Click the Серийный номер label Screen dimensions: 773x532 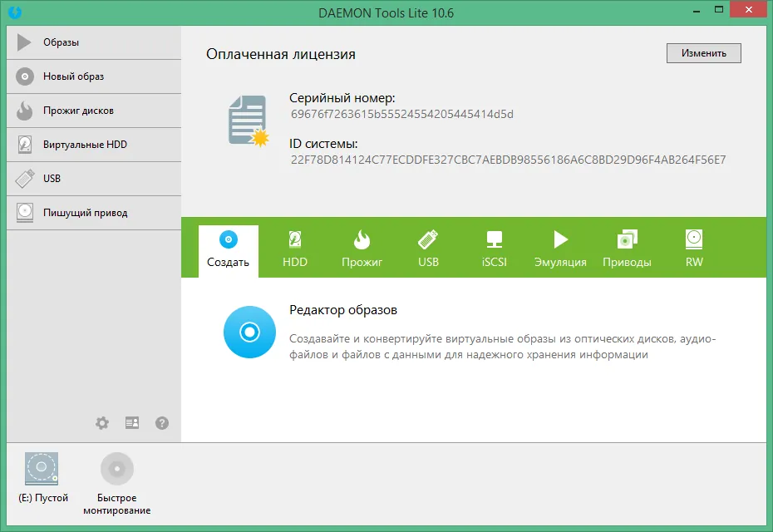pos(342,98)
